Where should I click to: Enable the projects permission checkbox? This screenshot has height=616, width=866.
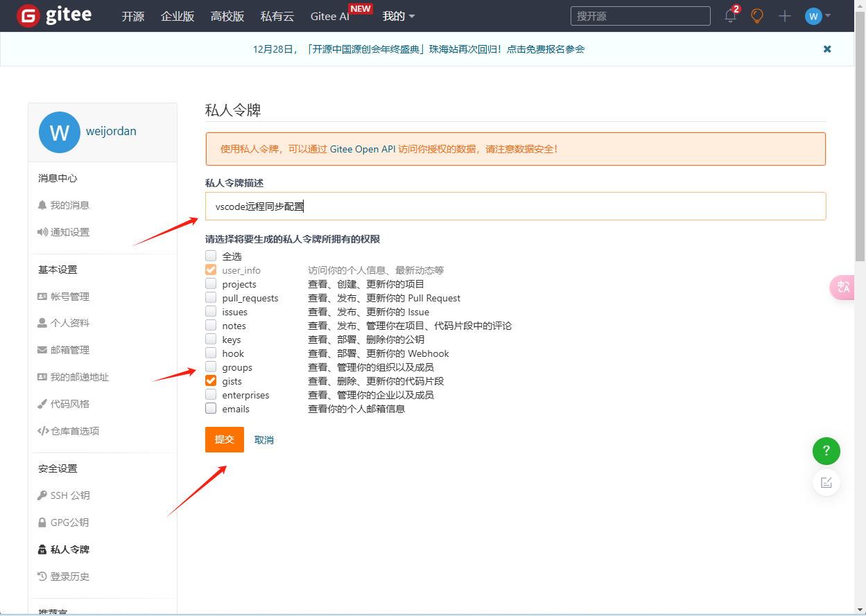click(211, 283)
